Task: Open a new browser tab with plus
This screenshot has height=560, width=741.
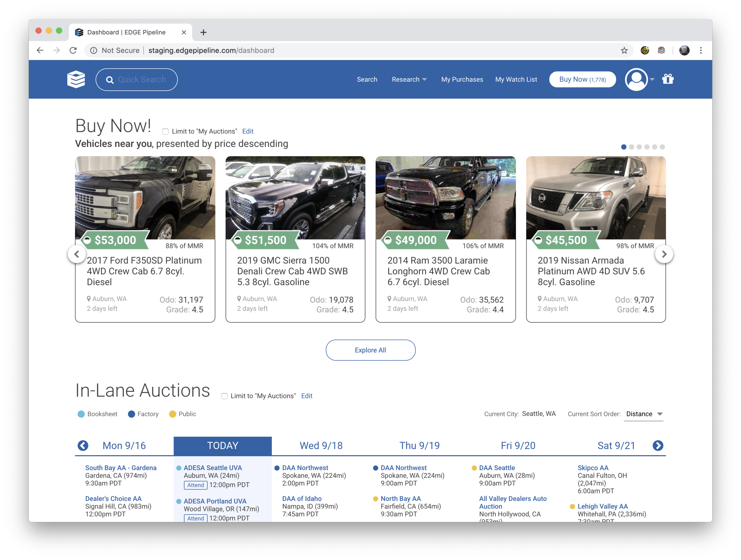Action: coord(203,32)
